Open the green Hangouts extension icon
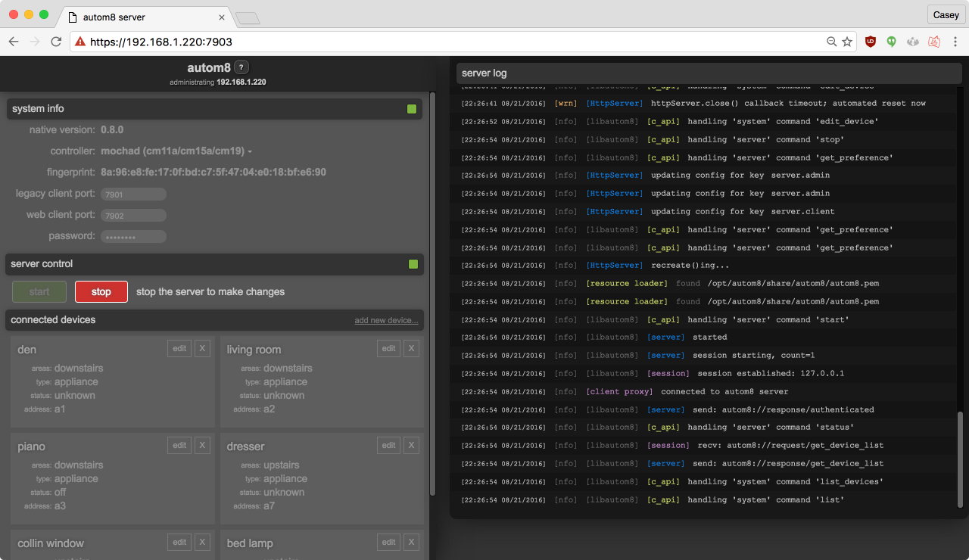 click(x=892, y=42)
